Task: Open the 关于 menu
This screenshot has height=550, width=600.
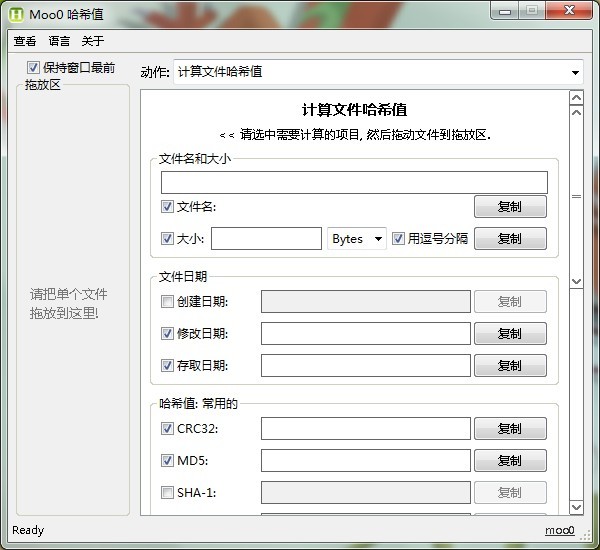Action: click(92, 41)
